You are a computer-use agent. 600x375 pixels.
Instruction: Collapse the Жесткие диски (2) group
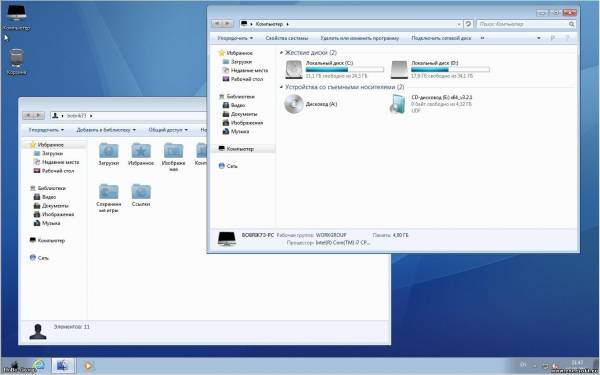(x=282, y=52)
